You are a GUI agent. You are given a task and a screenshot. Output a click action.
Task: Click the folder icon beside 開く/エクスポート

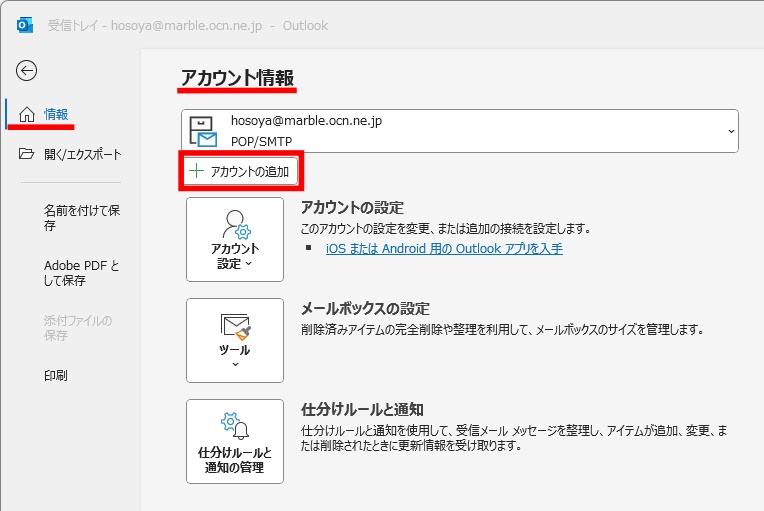coord(27,154)
